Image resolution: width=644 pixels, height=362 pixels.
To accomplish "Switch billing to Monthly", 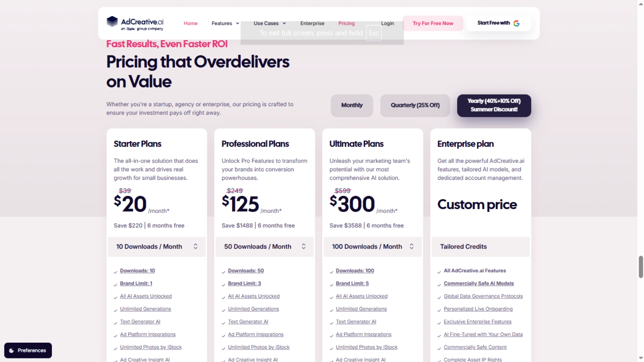I will [x=352, y=105].
